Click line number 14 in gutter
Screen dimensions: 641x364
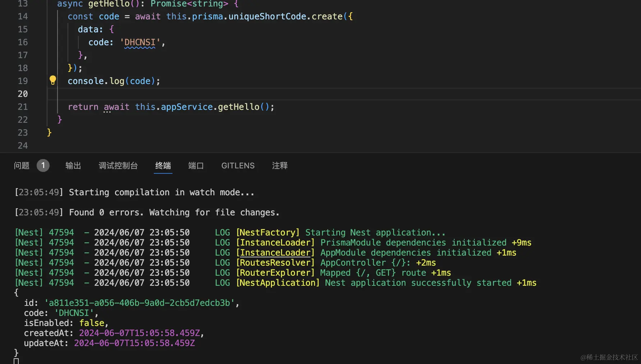23,17
